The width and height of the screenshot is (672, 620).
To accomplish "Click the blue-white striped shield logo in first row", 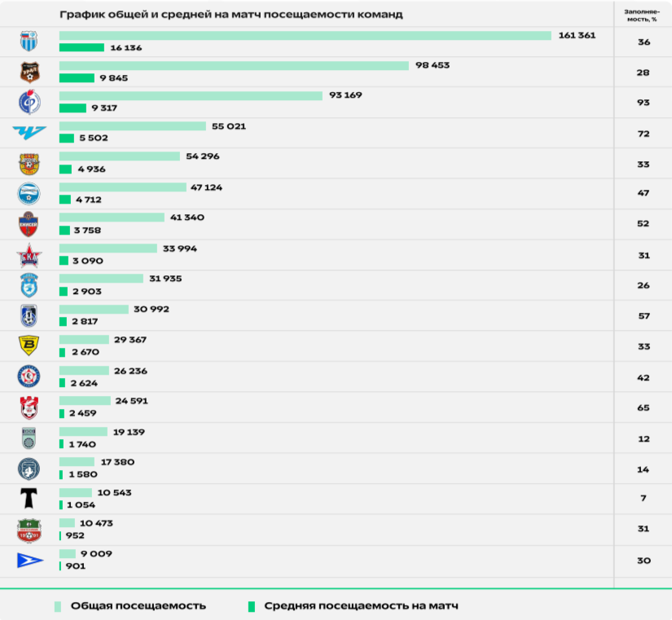I will pyautogui.click(x=29, y=42).
